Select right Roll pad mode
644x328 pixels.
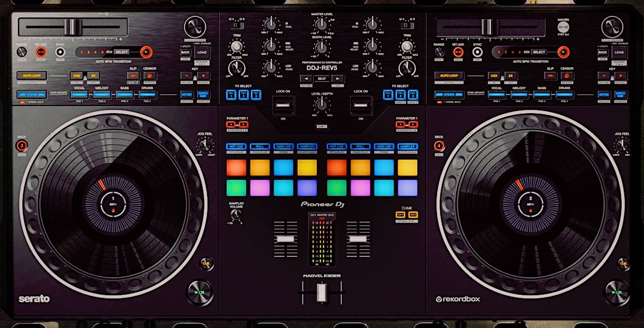point(360,147)
